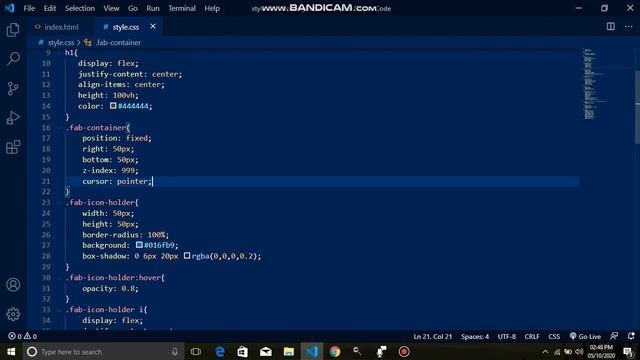Open the #016fb9 color swatch picker

139,245
